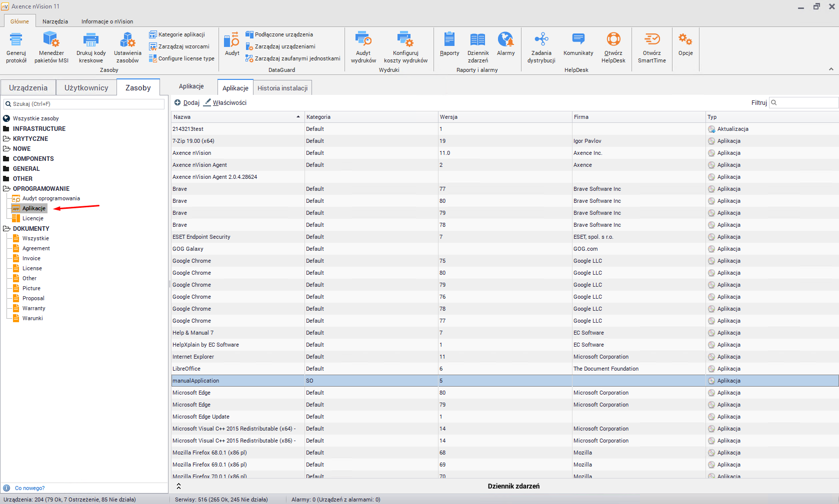Click the Dodaj button

(187, 103)
